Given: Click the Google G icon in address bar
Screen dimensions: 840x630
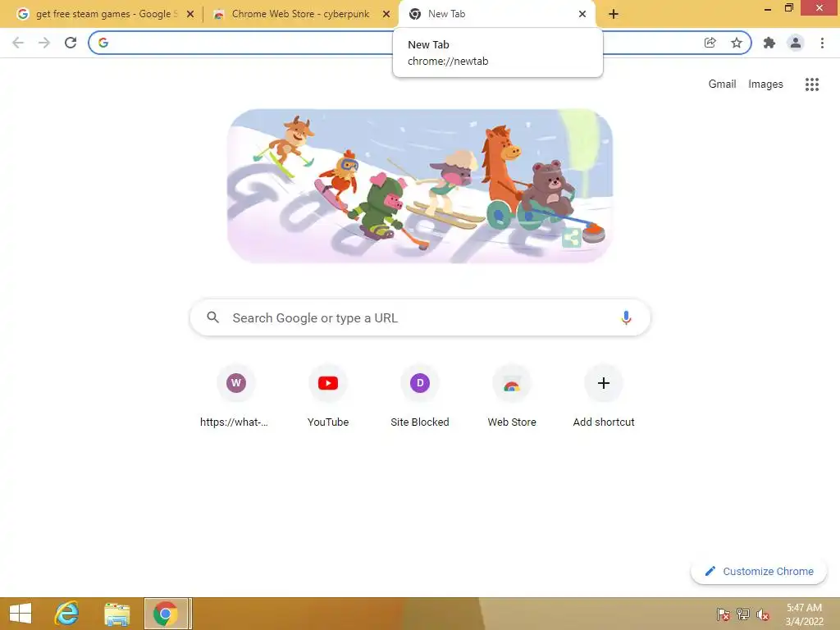Looking at the screenshot, I should [103, 43].
